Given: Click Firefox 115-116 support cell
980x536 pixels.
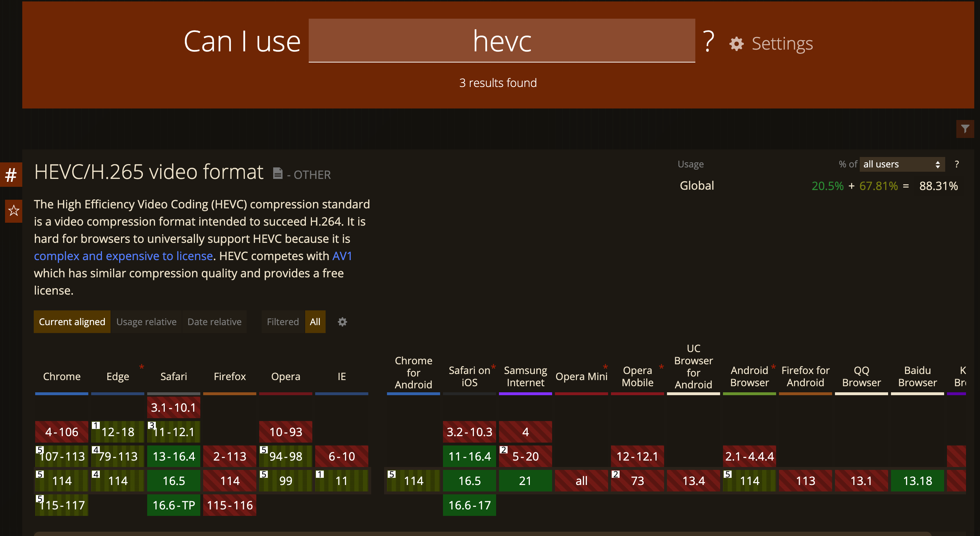Looking at the screenshot, I should pyautogui.click(x=230, y=505).
